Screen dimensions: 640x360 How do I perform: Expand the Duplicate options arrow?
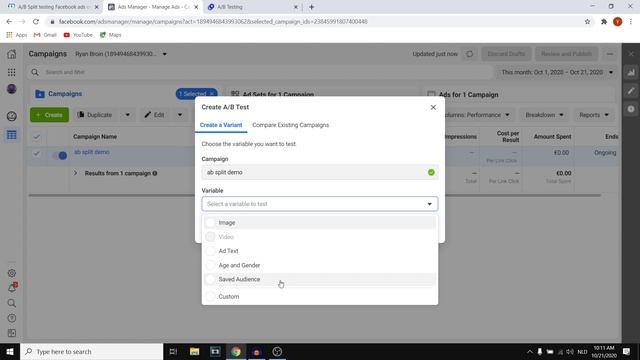pos(127,115)
